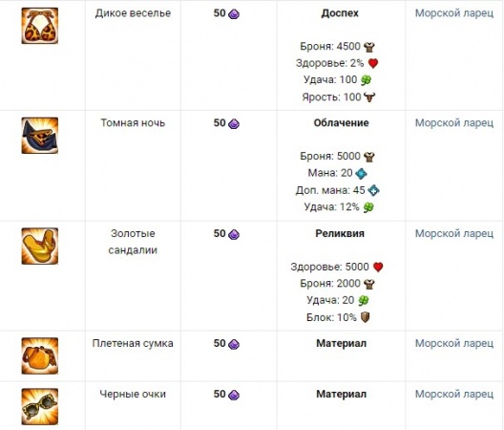
Task: Click the purple gem beside Дикое веселье price
Action: tap(234, 13)
